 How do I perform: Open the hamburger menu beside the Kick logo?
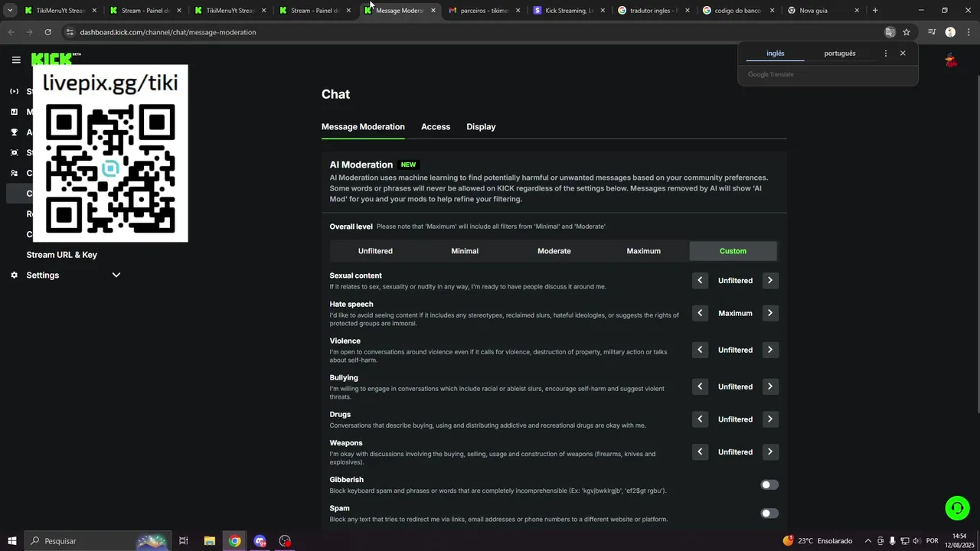coord(16,60)
